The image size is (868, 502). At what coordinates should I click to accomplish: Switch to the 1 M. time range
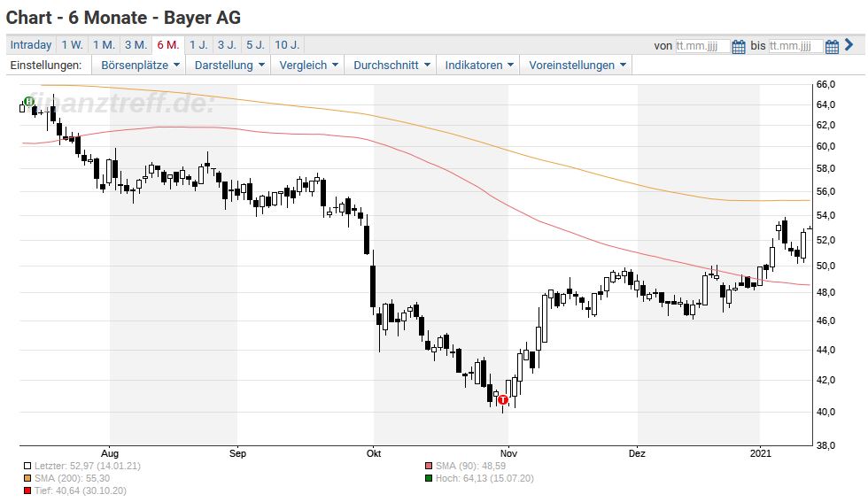coord(105,45)
